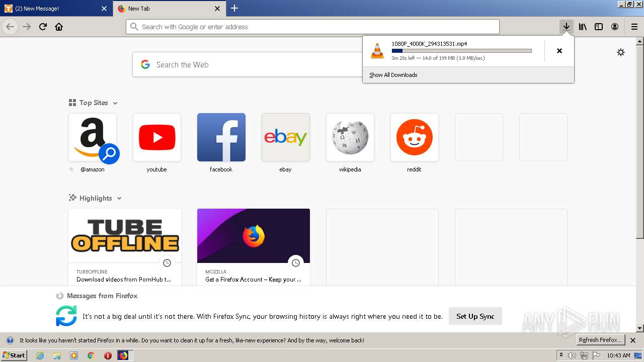Click the Highlights heading
The height and width of the screenshot is (362, 644).
[x=96, y=198]
